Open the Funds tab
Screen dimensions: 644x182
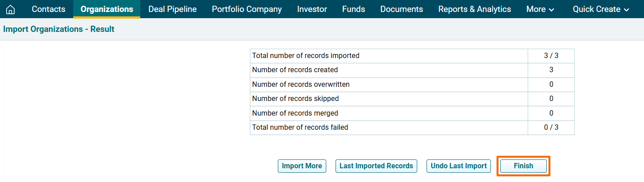(353, 9)
